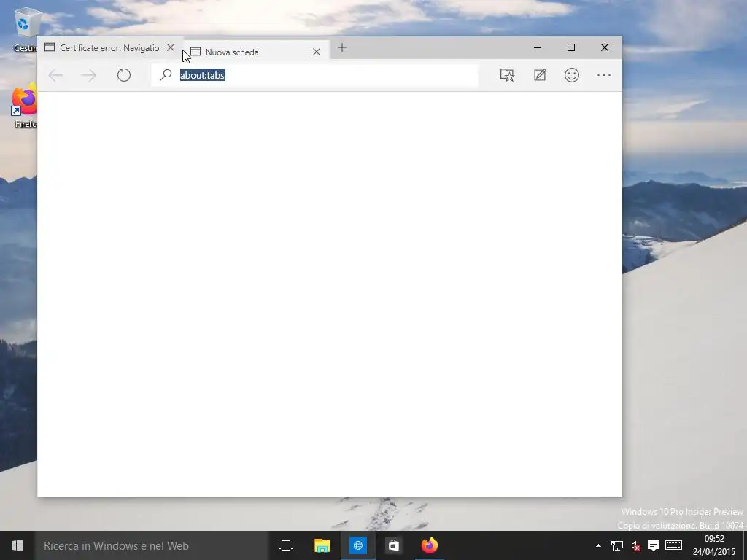Select the Spartan browser globe taskbar icon
Viewport: 747px width, 560px height.
[x=357, y=545]
